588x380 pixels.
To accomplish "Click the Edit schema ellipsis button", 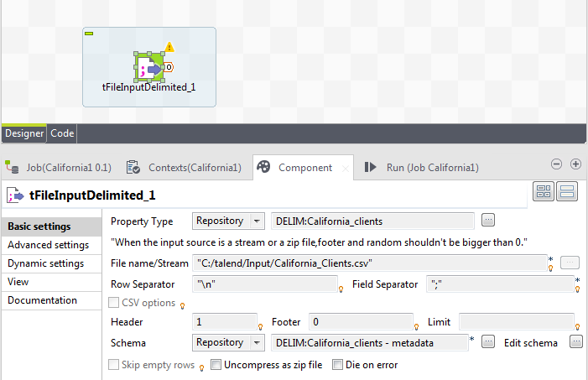I will (576, 341).
